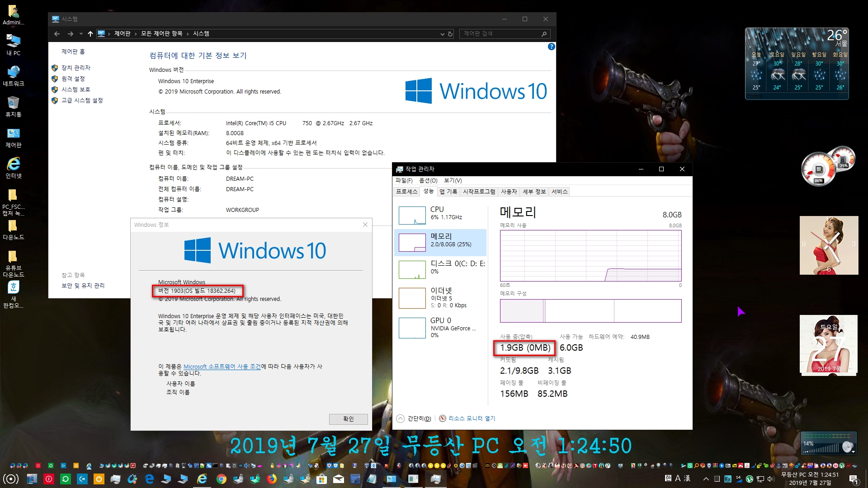Click the Cortana circle on taskbar

pos(11,479)
